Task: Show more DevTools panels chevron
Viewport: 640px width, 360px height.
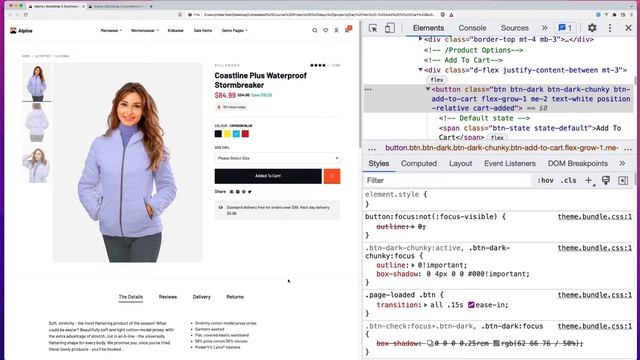Action: [544, 28]
